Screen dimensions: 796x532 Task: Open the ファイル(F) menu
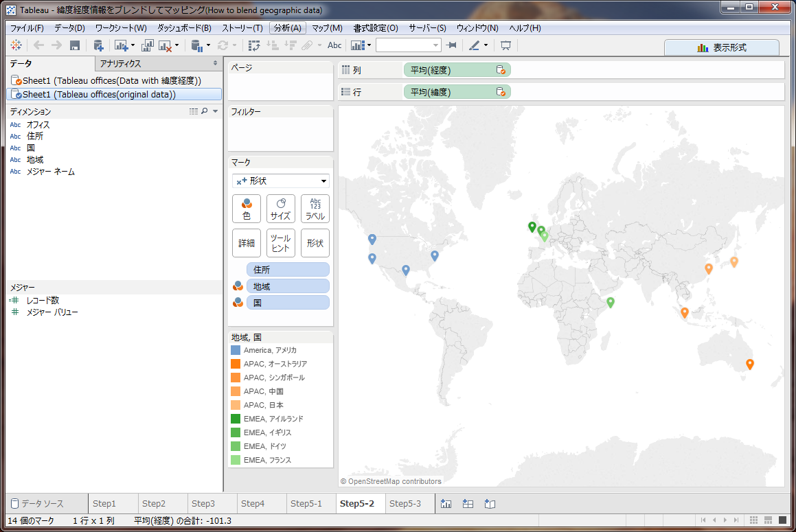26,28
